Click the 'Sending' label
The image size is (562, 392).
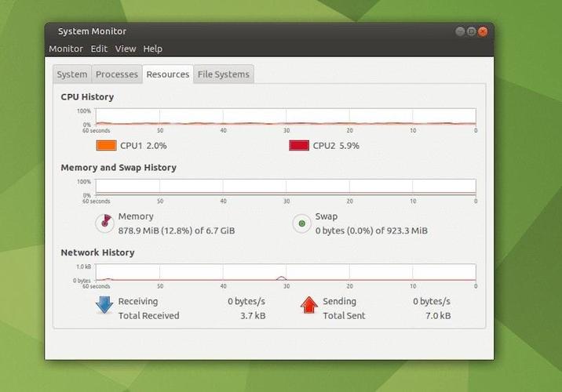coord(339,301)
